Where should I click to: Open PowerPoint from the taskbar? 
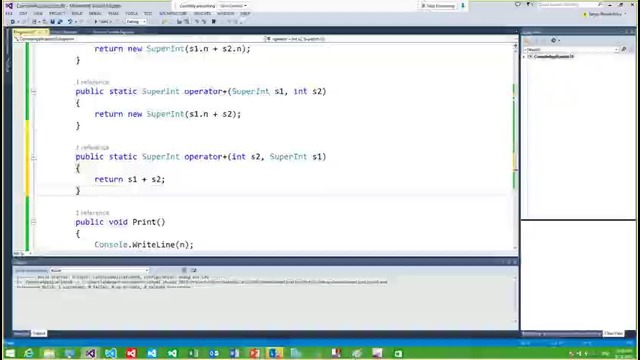pos(255,353)
